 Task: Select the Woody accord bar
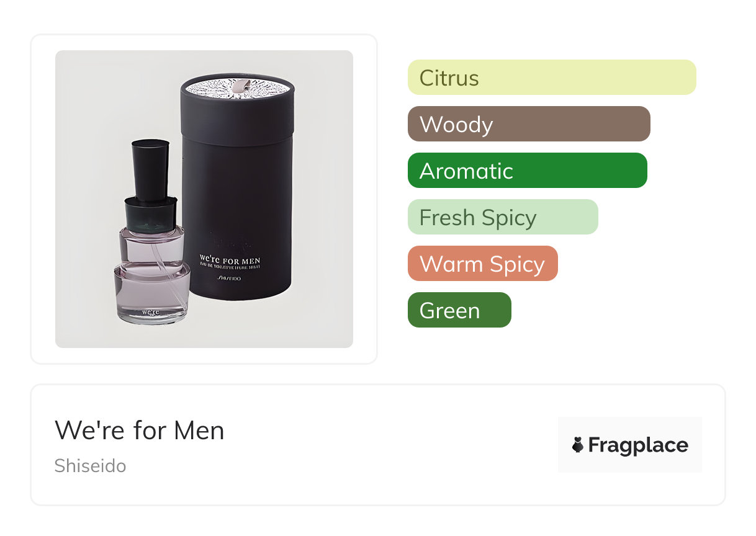coord(529,124)
